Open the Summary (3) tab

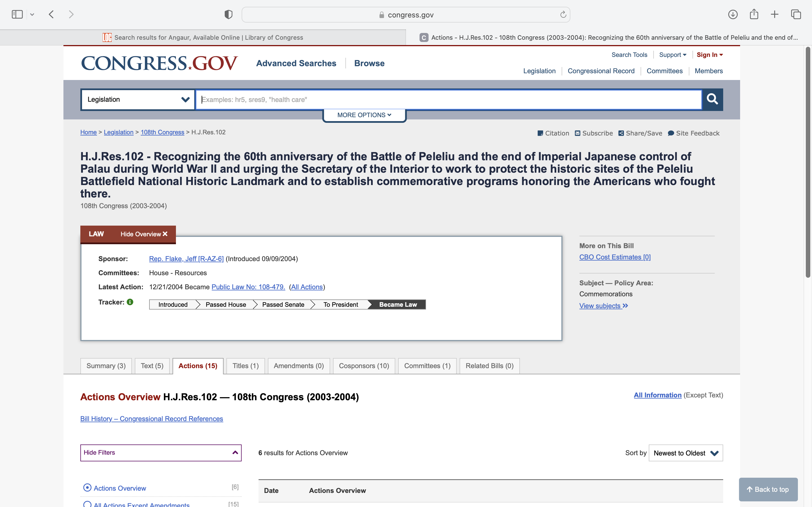point(106,366)
